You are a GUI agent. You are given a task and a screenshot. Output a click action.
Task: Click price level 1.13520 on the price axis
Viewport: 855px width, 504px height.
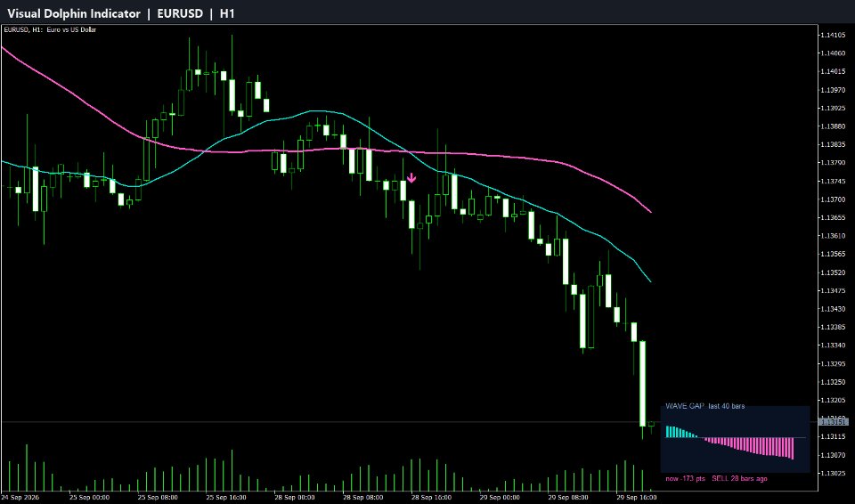[832, 272]
